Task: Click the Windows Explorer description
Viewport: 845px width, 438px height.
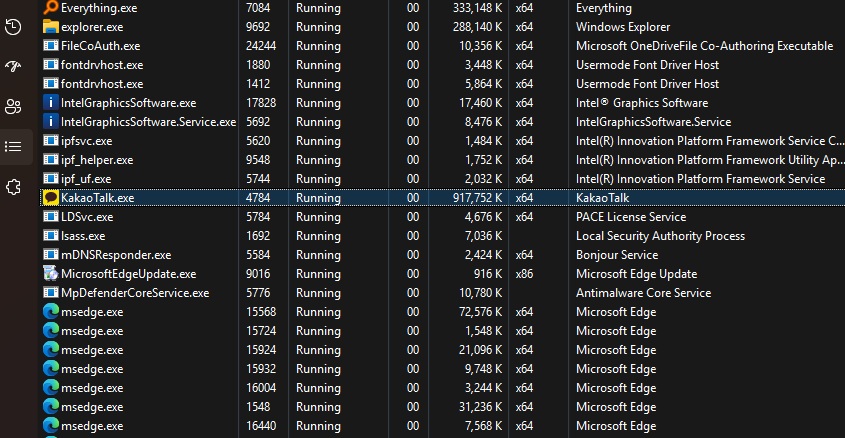Action: point(623,27)
